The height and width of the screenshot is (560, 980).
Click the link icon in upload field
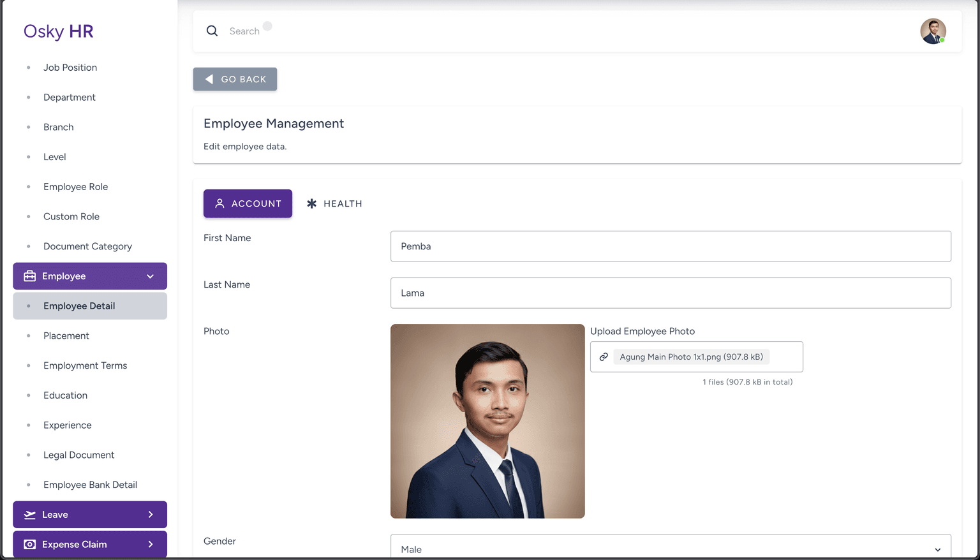tap(604, 357)
